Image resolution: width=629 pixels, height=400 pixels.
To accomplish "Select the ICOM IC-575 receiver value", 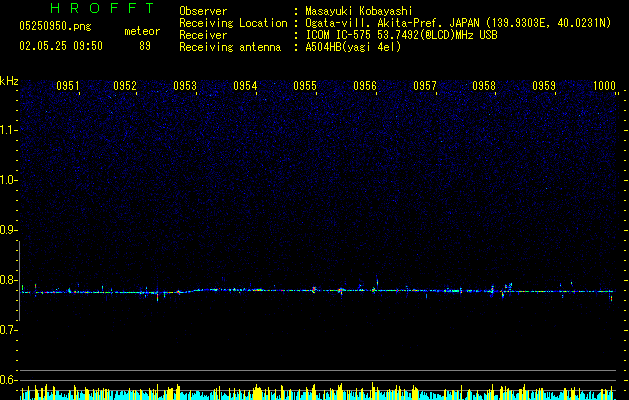I will [401, 35].
